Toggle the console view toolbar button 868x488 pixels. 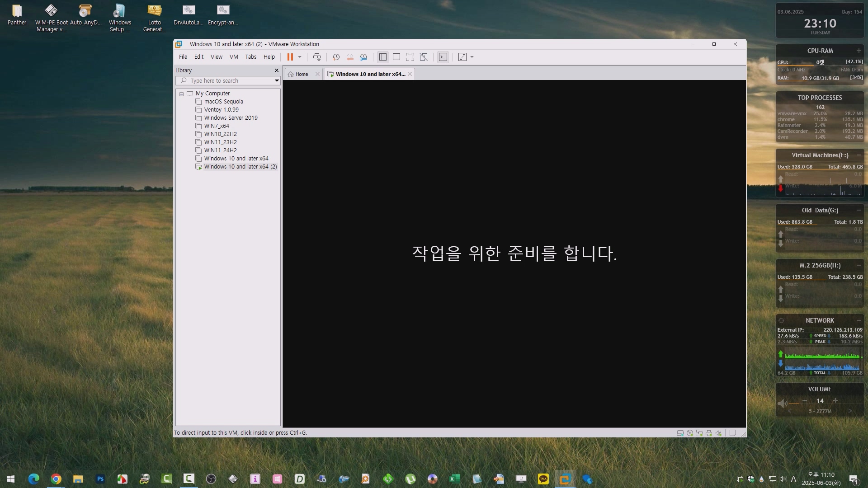click(443, 57)
